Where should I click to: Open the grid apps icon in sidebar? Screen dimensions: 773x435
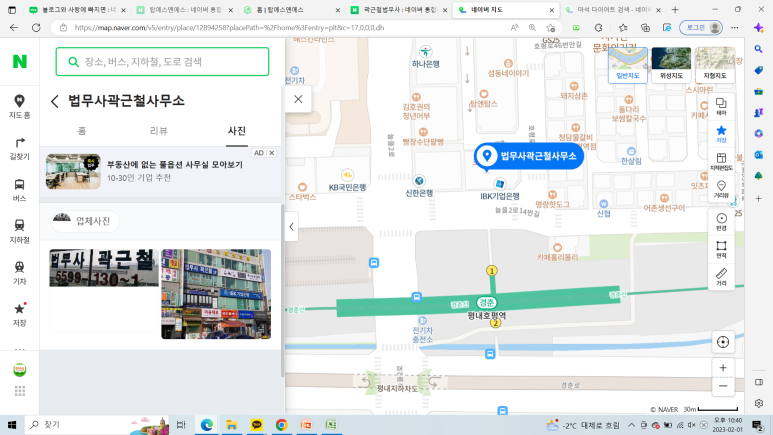20,391
